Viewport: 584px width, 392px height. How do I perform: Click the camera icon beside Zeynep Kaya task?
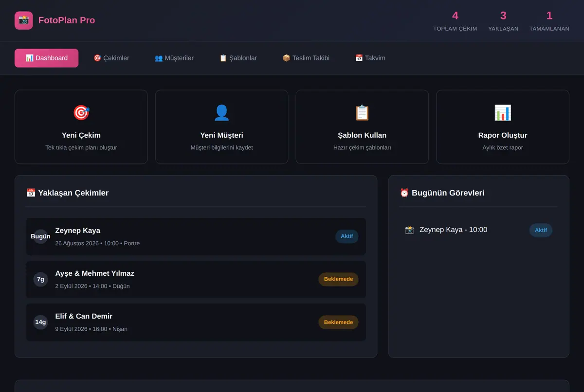[x=409, y=230]
